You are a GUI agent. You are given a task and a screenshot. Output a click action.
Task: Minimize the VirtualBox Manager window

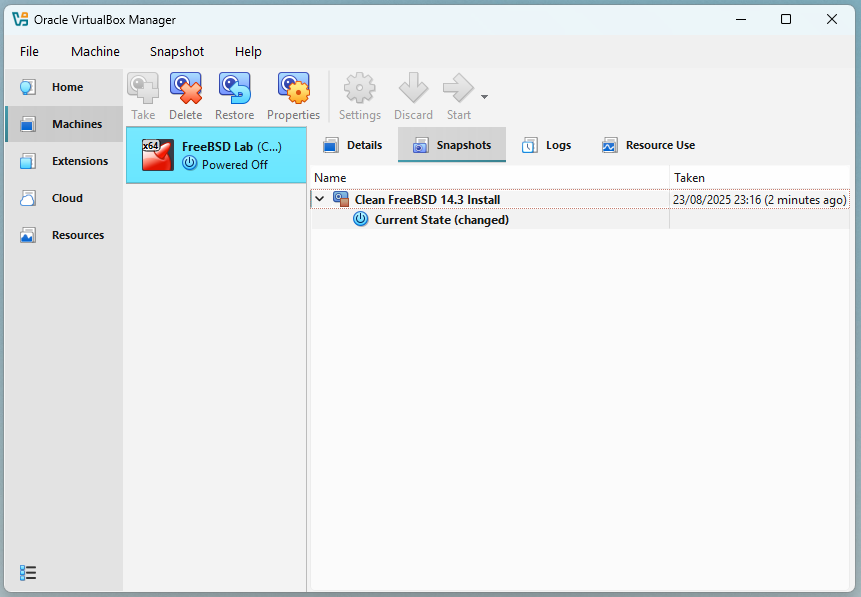point(741,19)
